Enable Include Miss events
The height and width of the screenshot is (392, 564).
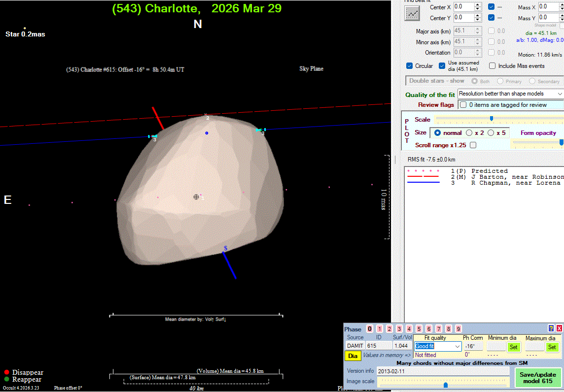point(492,66)
